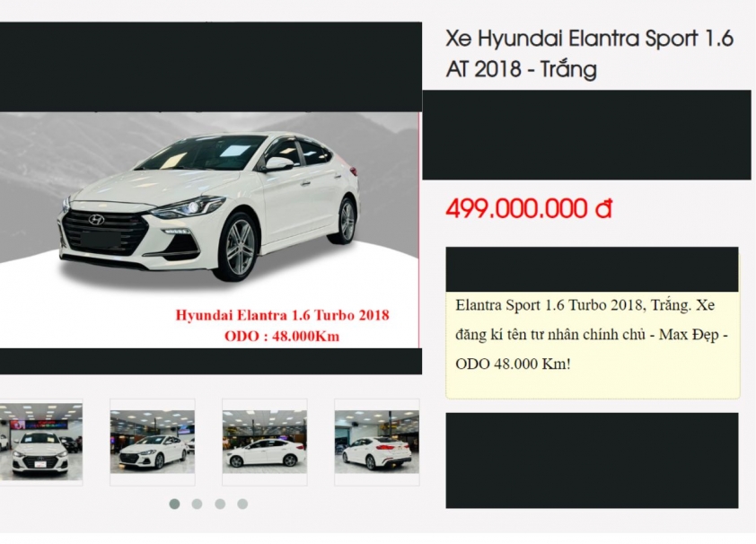756x544 pixels.
Task: Click the side mirror in main photo
Action: point(278,163)
